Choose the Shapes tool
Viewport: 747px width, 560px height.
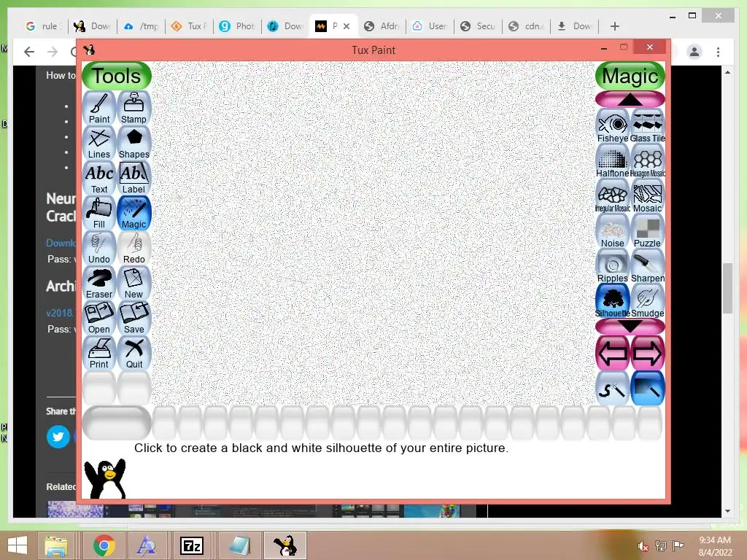tap(134, 144)
